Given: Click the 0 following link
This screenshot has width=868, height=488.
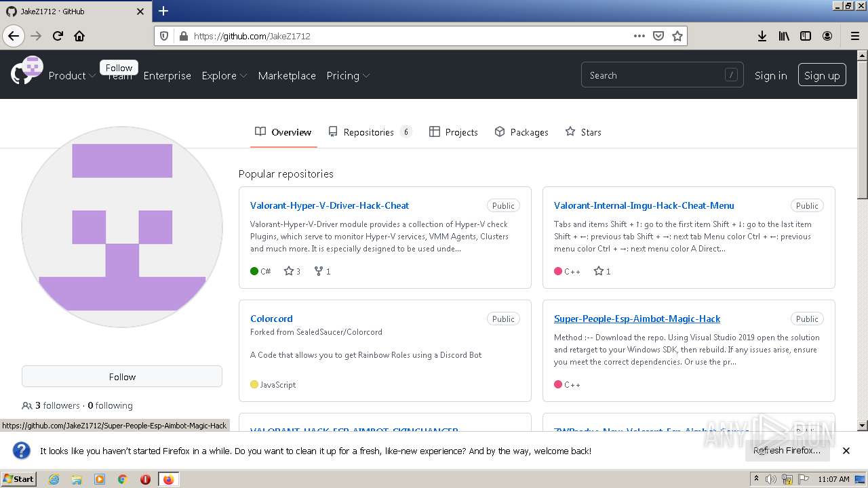Looking at the screenshot, I should click(110, 405).
